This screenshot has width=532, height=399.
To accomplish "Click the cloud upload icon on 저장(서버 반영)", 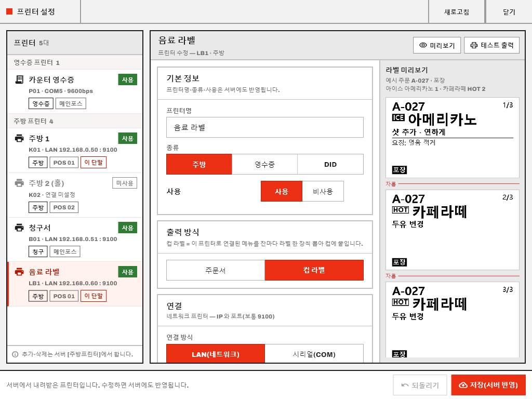I will 463,385.
